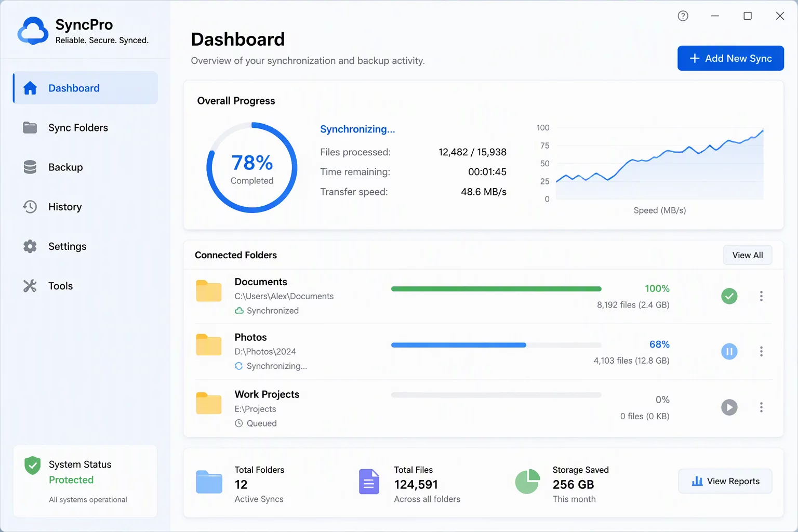This screenshot has height=532, width=798.
Task: Click the 256 GB storage saved value
Action: pos(573,485)
